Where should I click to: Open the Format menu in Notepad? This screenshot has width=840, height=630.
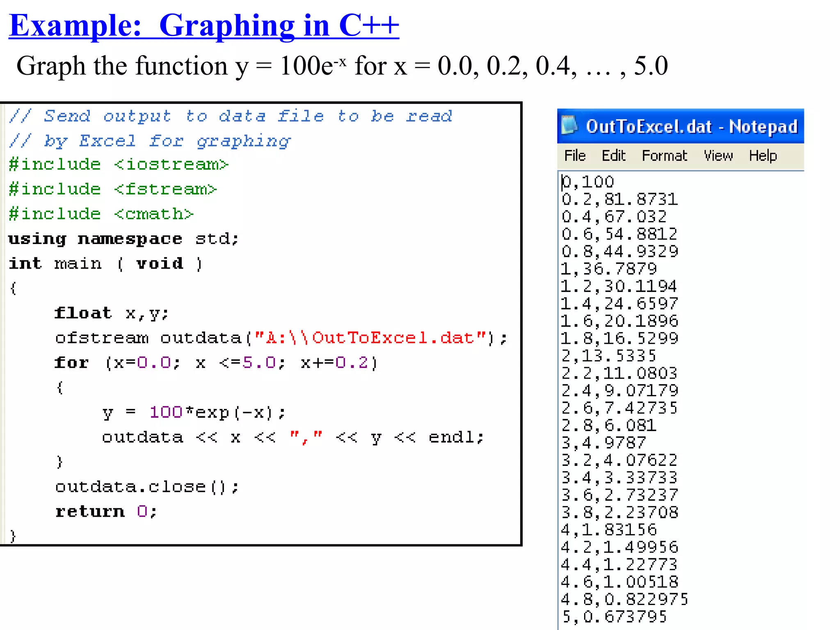click(664, 156)
